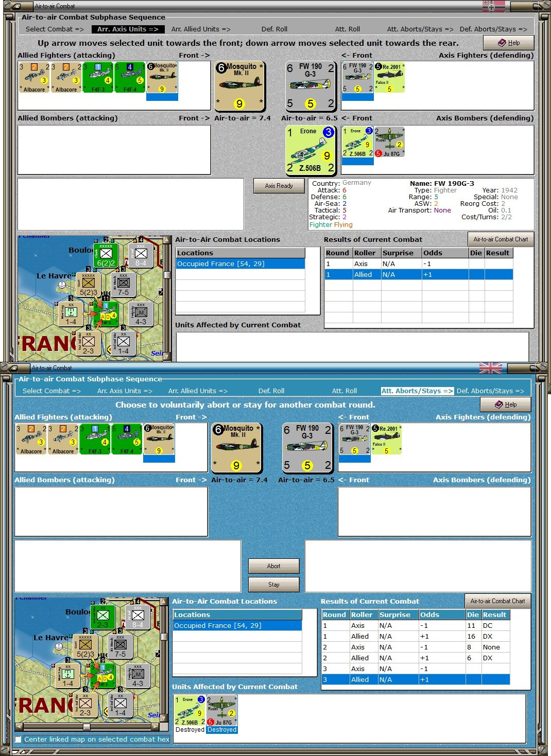551x756 pixels.
Task: Click the German flag icon in upper title bar
Action: pos(494,6)
